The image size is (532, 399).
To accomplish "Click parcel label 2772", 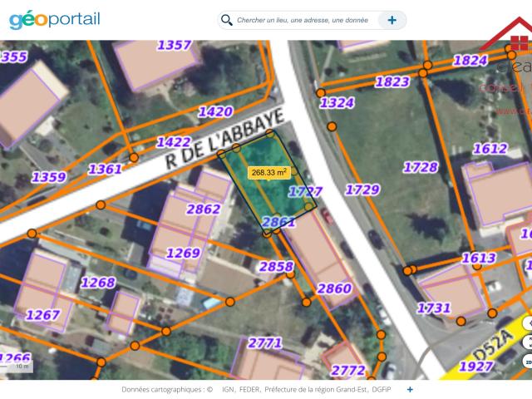I will pyautogui.click(x=348, y=370).
